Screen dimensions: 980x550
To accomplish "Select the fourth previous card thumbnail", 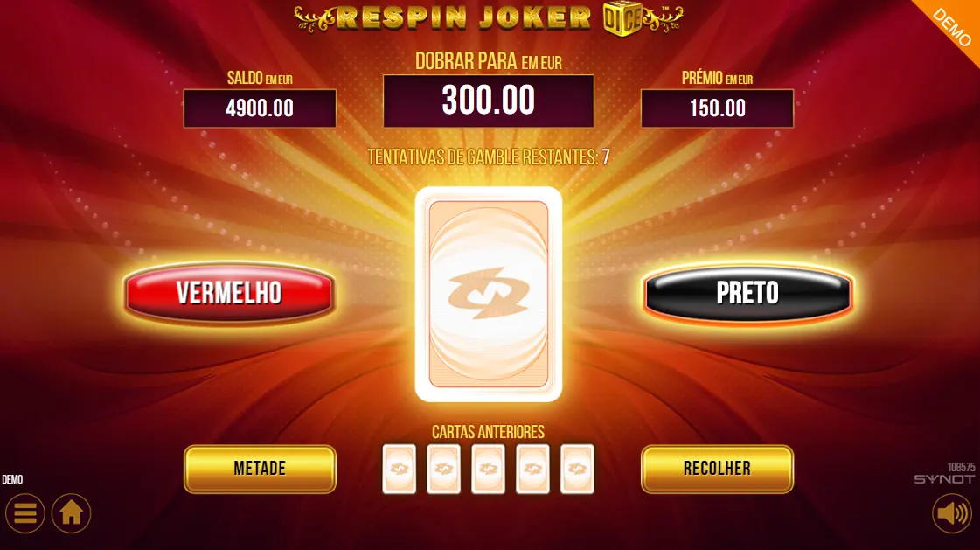I will [x=532, y=469].
